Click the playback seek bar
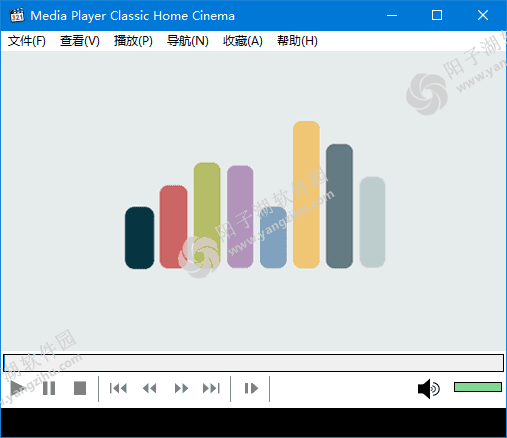The image size is (507, 438). tap(253, 363)
